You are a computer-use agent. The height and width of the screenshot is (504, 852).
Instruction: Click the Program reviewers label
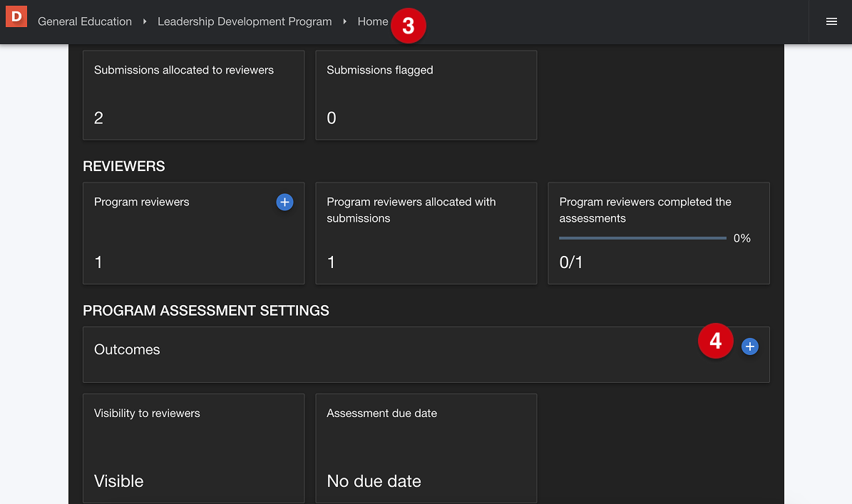(x=142, y=202)
